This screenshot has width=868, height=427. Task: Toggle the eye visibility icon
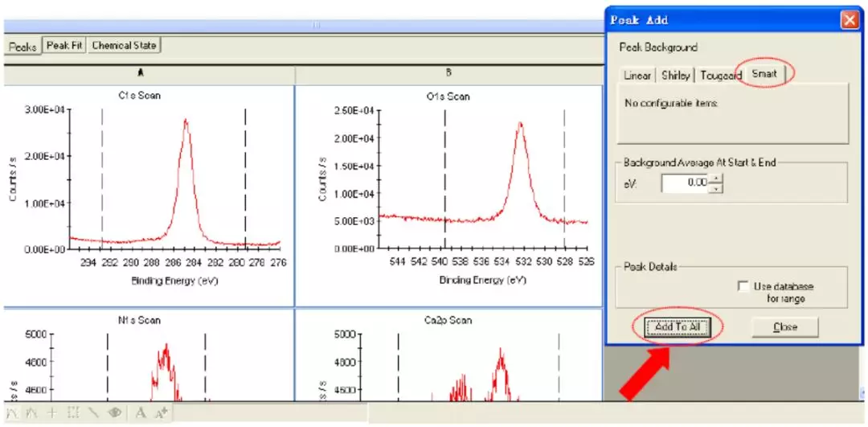pyautogui.click(x=114, y=413)
